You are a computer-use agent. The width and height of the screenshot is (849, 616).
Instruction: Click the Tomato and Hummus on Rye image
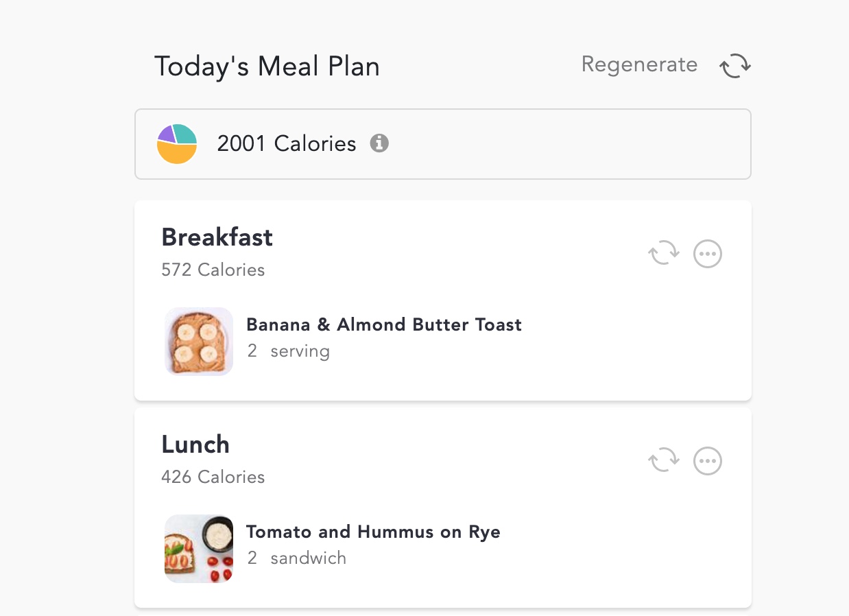click(x=199, y=549)
